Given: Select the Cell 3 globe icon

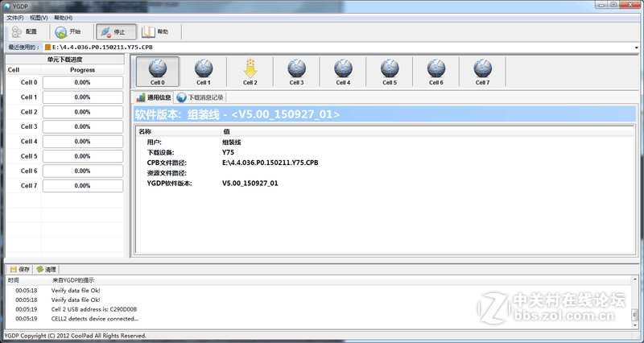Looking at the screenshot, I should (296, 68).
